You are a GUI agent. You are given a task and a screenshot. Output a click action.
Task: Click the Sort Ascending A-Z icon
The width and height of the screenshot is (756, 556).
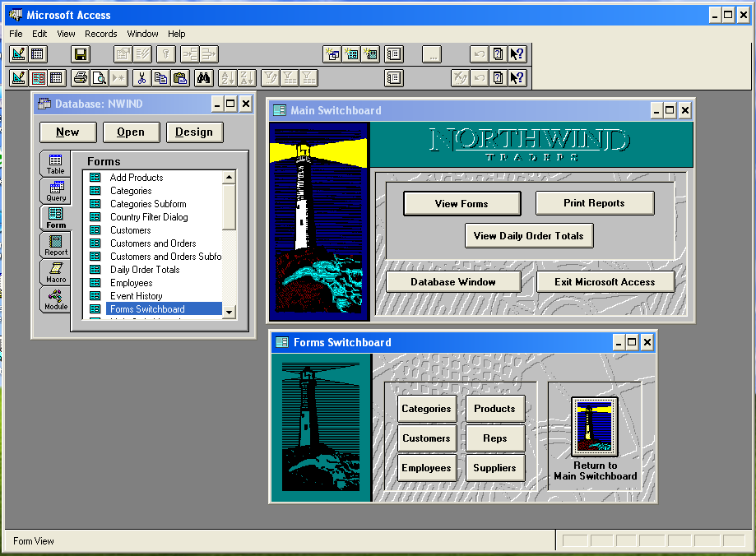click(x=227, y=77)
